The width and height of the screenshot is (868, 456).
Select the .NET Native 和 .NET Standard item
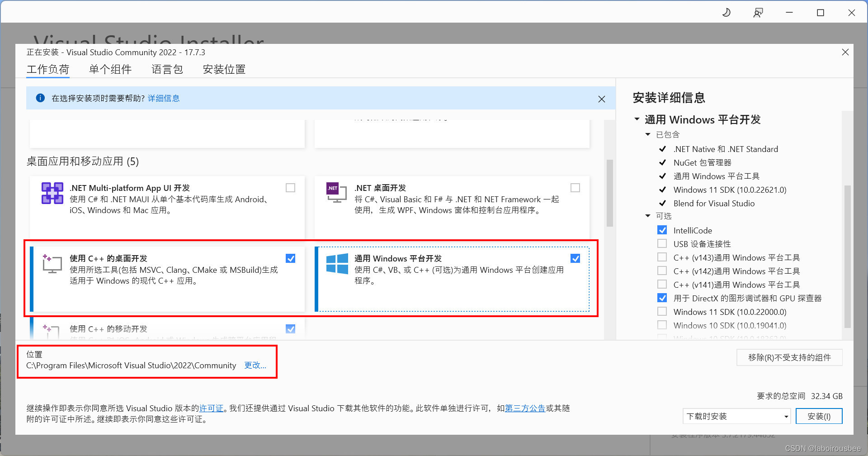tap(726, 149)
